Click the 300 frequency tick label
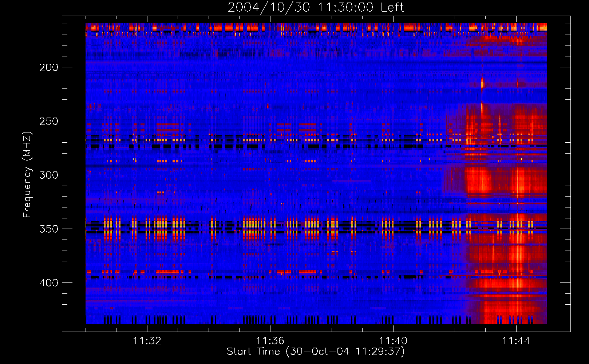The image size is (589, 364). pos(49,175)
